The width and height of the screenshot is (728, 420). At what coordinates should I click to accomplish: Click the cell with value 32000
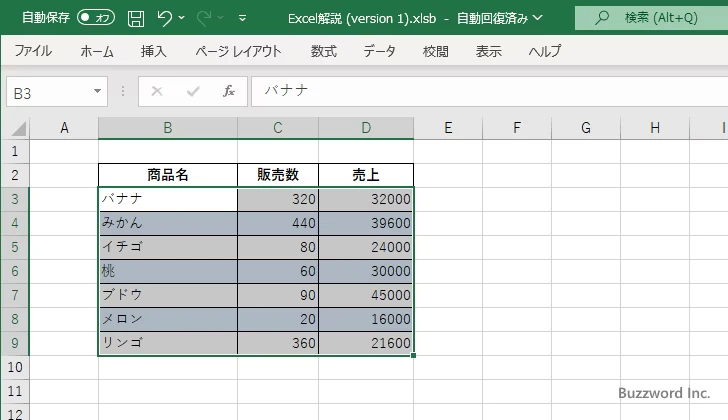click(x=366, y=200)
